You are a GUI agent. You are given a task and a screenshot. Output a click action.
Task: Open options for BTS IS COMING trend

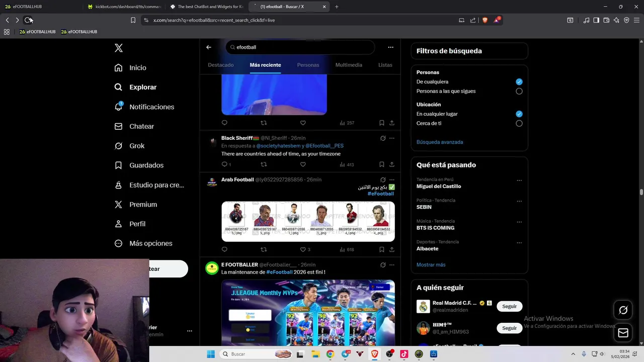pos(519,222)
